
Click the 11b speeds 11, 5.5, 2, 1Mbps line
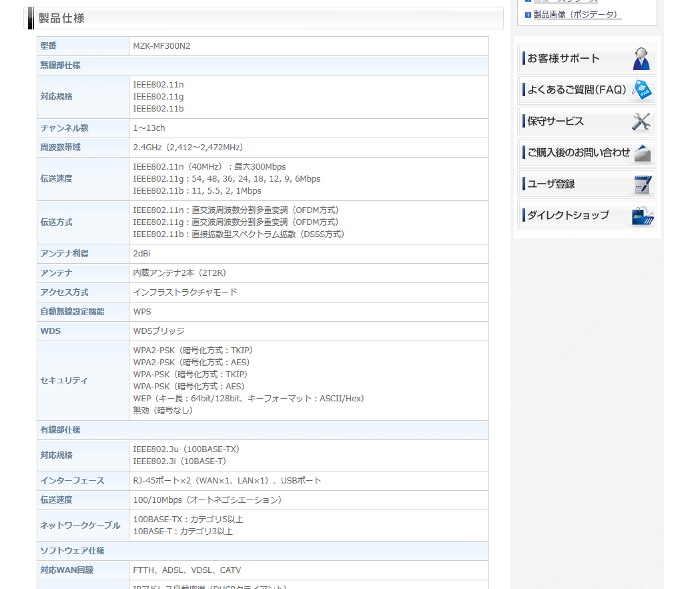pyautogui.click(x=198, y=191)
